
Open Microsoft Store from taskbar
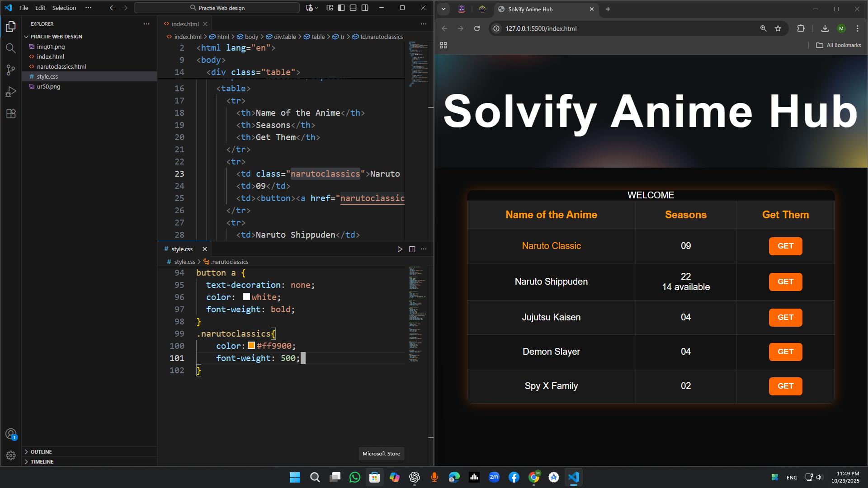(x=374, y=477)
